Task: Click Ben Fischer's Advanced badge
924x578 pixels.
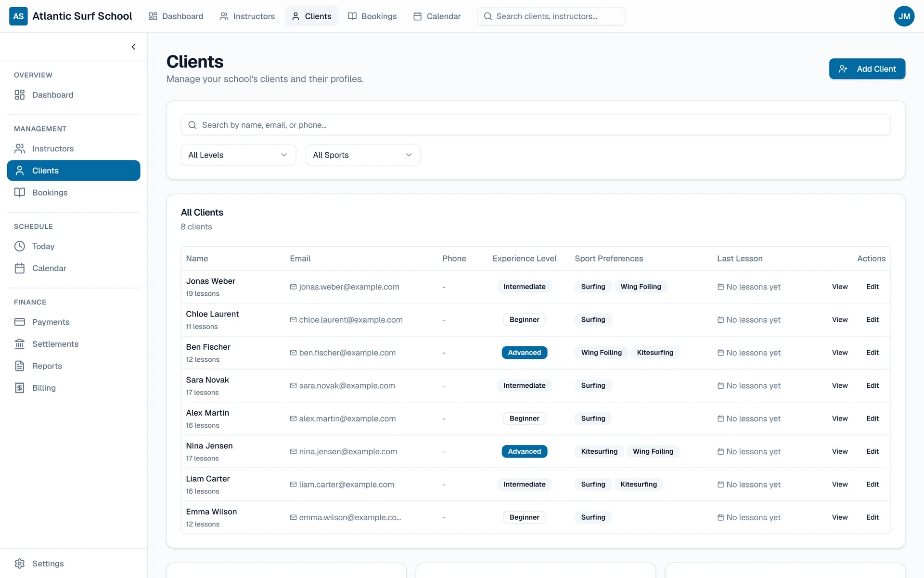Action: 524,353
